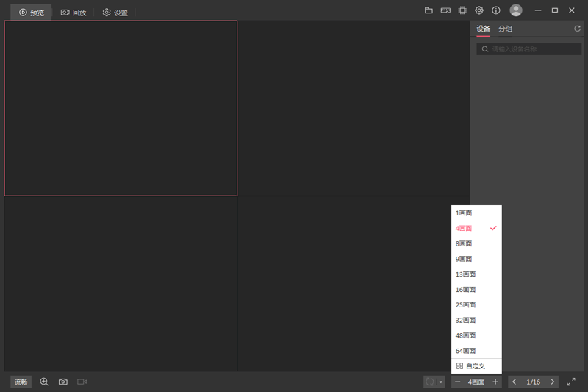Image resolution: width=588 pixels, height=392 pixels.
Task: Choose 9画面 layout
Action: (x=476, y=259)
